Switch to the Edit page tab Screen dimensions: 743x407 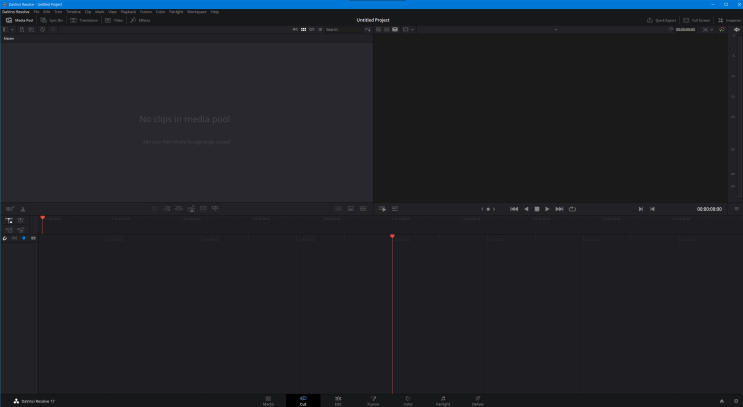(338, 401)
